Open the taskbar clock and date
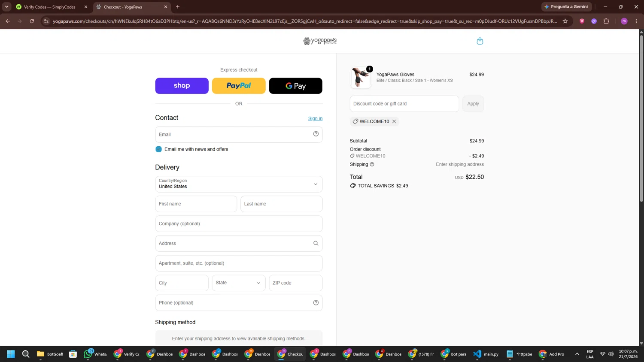The image size is (644, 362). tap(628, 354)
